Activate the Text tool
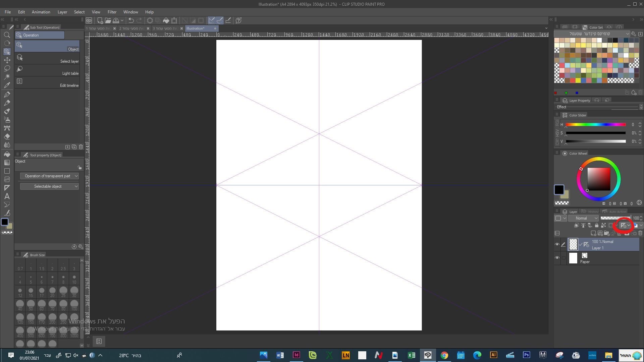 click(x=7, y=196)
